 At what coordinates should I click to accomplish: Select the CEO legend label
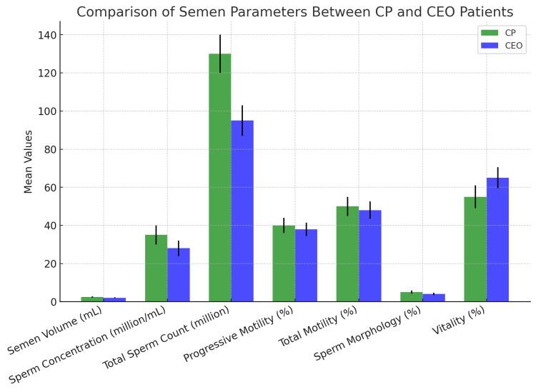513,46
